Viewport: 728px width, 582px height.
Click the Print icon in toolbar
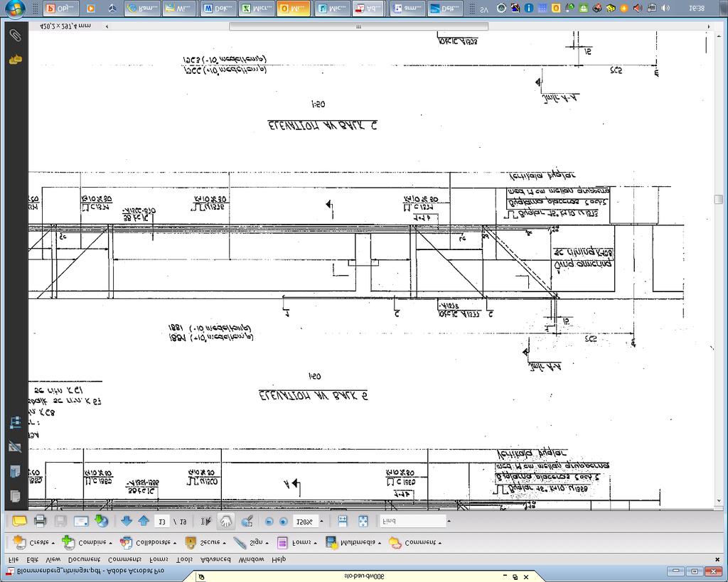coord(40,521)
